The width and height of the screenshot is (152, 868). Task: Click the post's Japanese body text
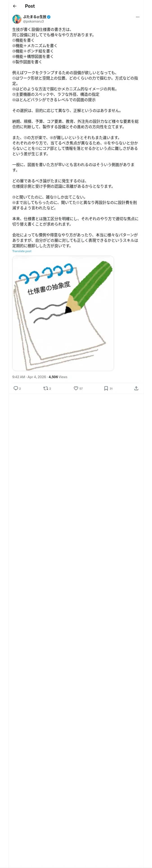(x=75, y=137)
